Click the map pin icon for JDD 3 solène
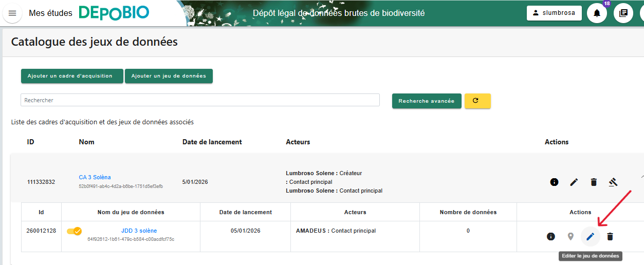This screenshot has width=644, height=265. click(570, 236)
